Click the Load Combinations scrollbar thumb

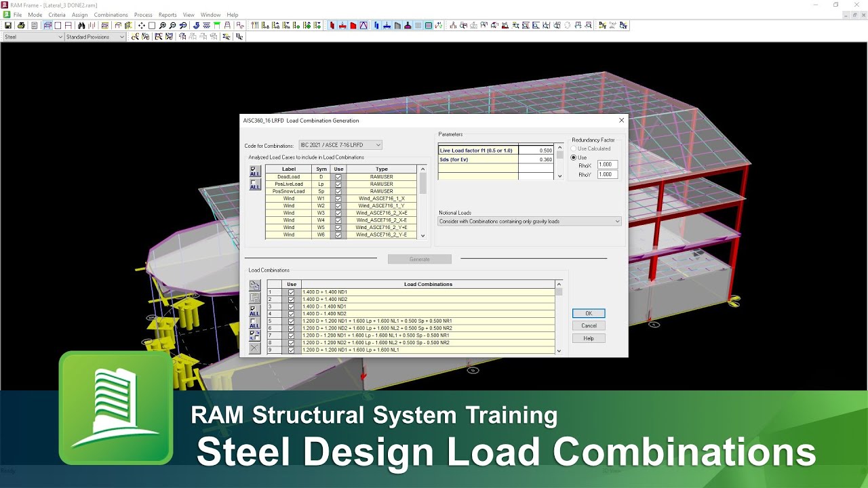pyautogui.click(x=559, y=291)
